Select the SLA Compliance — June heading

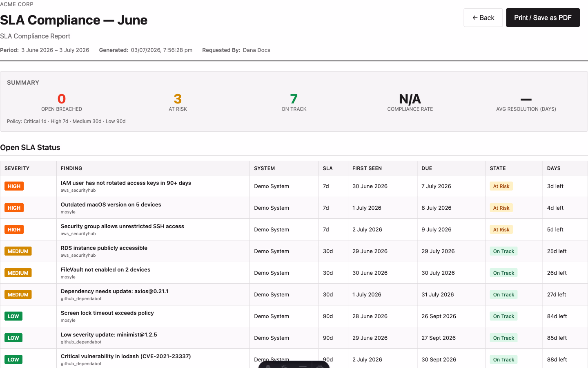coord(74,20)
